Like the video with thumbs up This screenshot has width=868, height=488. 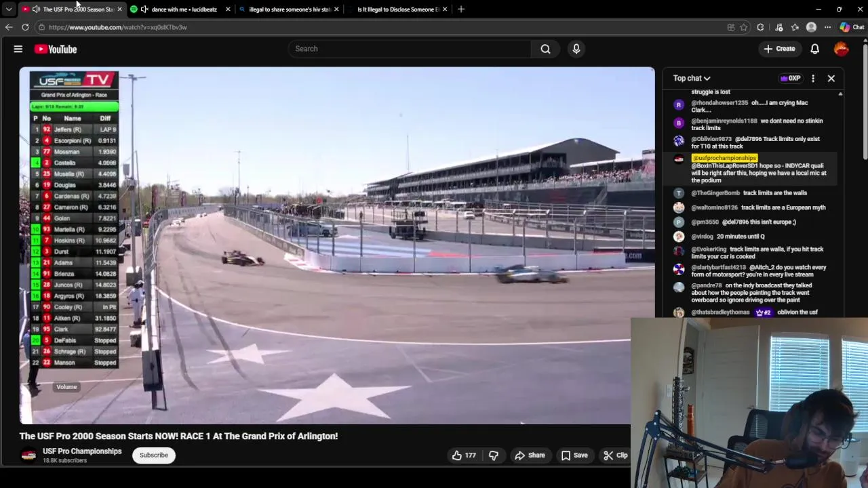[x=465, y=455]
